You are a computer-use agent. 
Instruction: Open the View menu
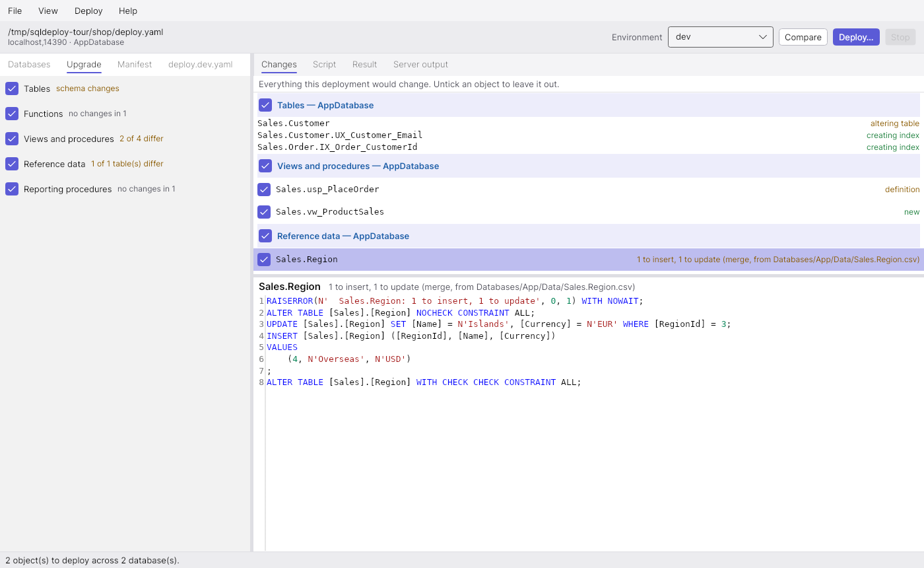click(48, 11)
